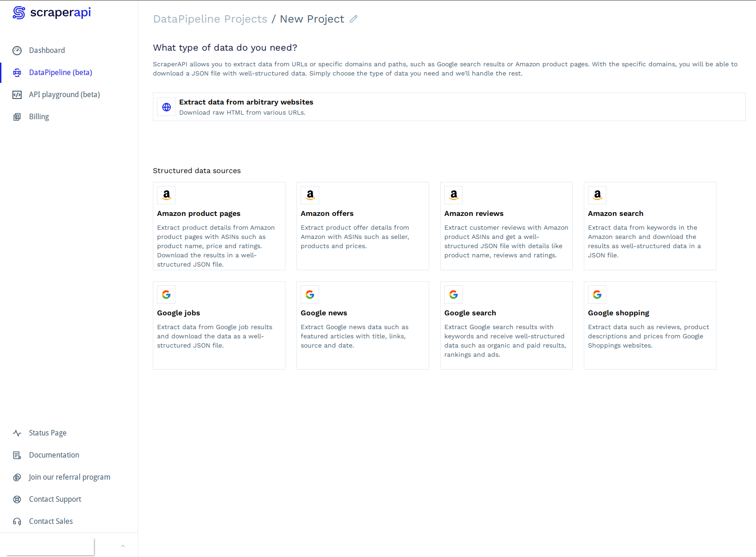This screenshot has width=756, height=557.
Task: Choose Extract data from arbitrary websites
Action: [x=449, y=107]
